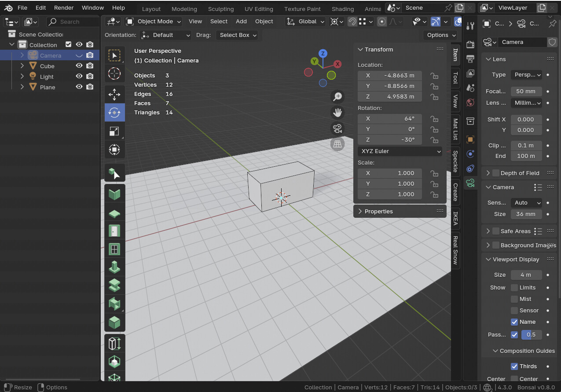Open the Object properties orange square tab
561x392 pixels.
click(x=470, y=139)
